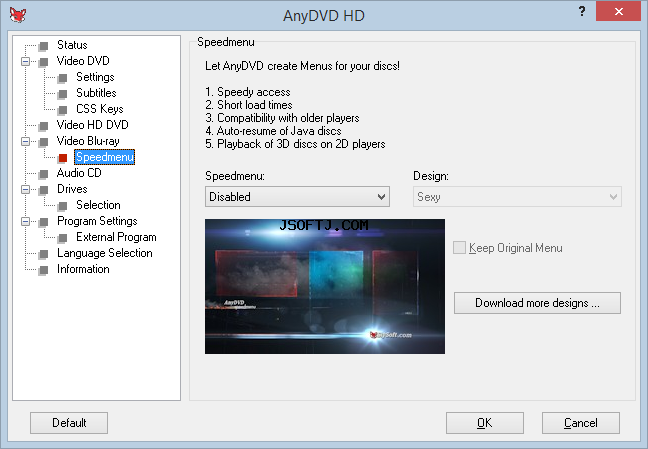This screenshot has width=648, height=449.
Task: Select Status in the tree
Action: [x=72, y=45]
